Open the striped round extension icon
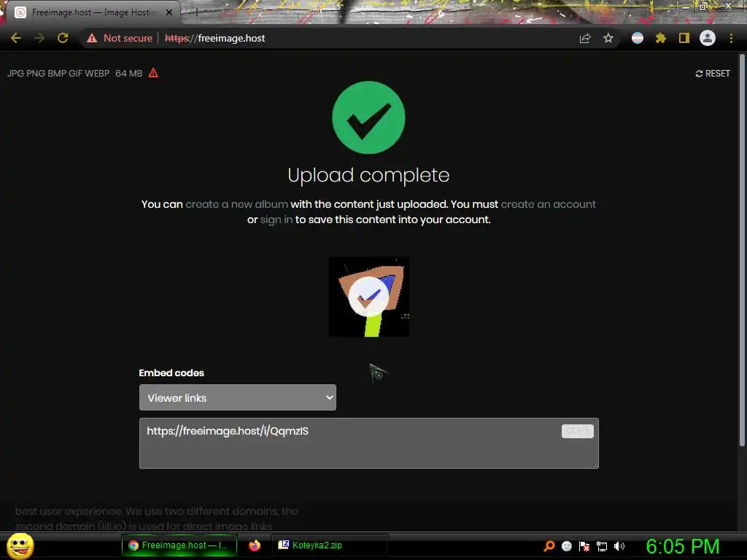 [638, 38]
